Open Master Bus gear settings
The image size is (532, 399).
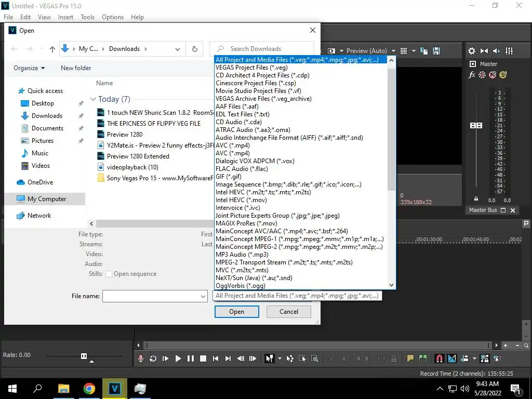tap(472, 51)
